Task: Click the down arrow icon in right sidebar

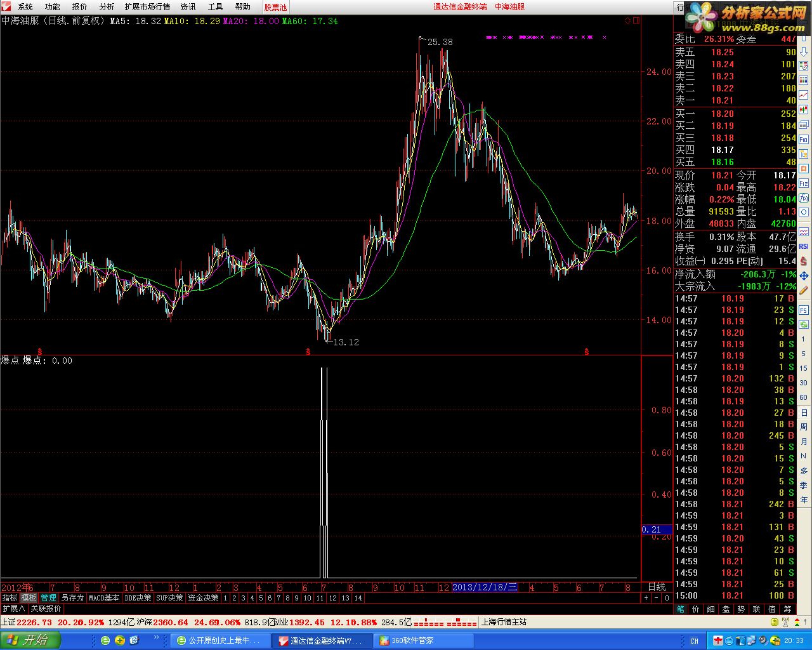Action: click(x=804, y=51)
